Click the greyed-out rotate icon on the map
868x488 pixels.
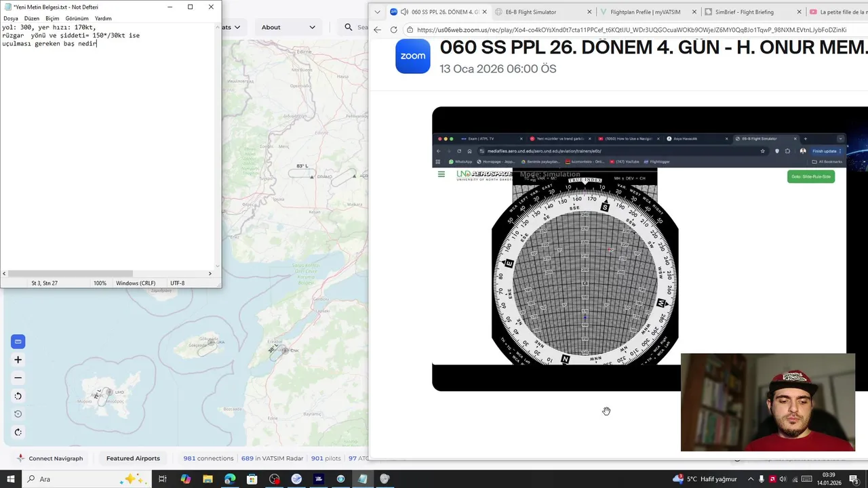(18, 414)
